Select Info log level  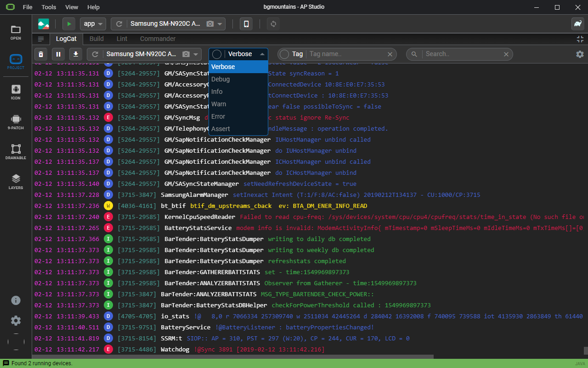(x=238, y=92)
